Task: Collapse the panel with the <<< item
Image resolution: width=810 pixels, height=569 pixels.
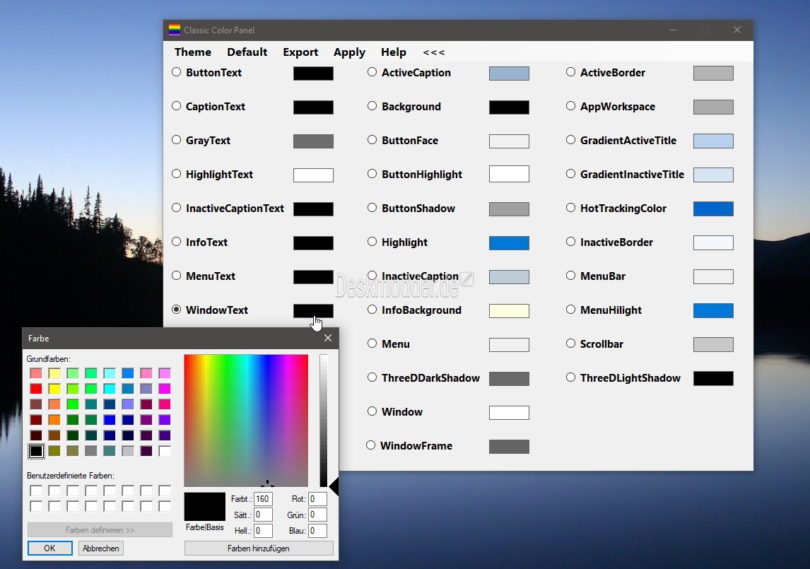Action: coord(433,52)
